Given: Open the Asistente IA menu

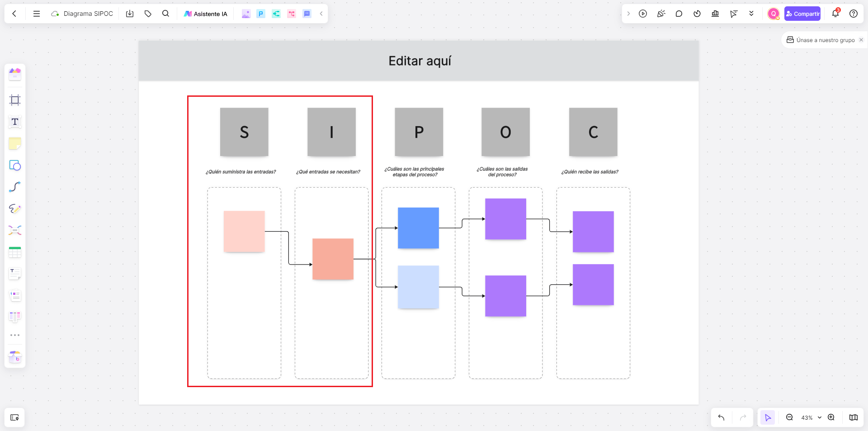Looking at the screenshot, I should click(x=206, y=14).
